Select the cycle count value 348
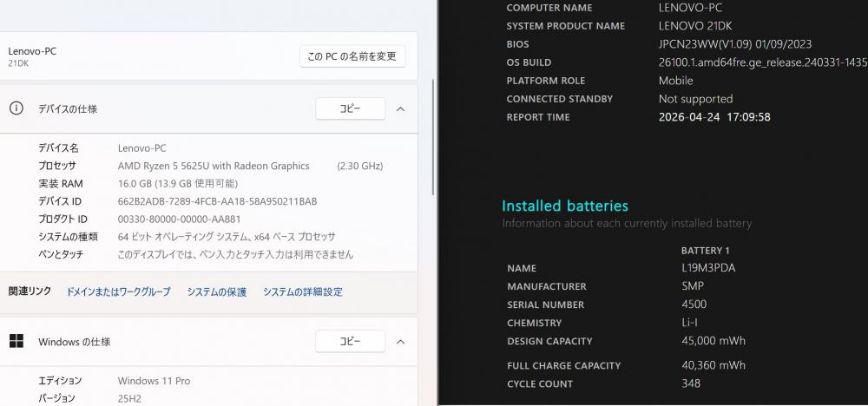The height and width of the screenshot is (406, 868). [692, 383]
